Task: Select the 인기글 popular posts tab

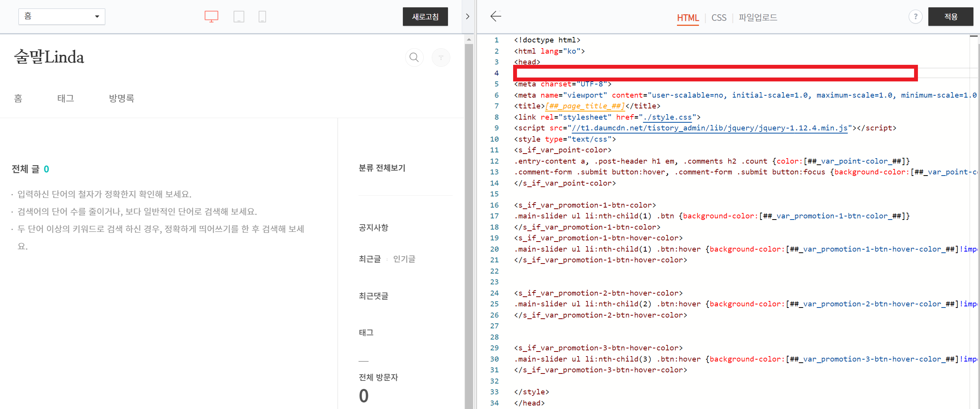Action: [404, 259]
